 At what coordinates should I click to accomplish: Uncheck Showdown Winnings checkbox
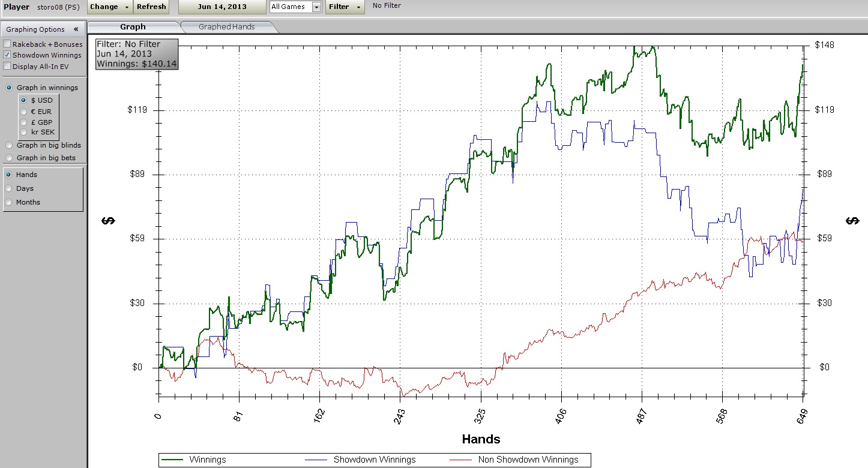click(x=7, y=55)
